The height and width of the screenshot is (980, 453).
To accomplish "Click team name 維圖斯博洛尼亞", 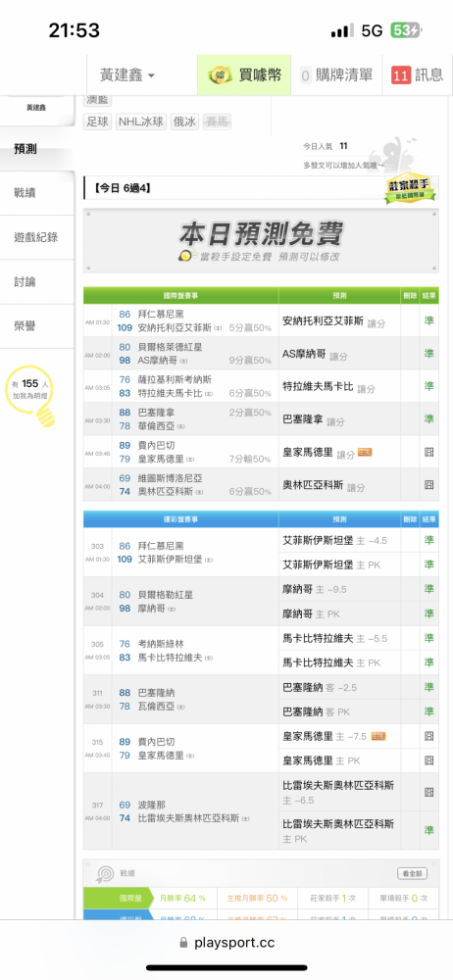I will click(171, 477).
